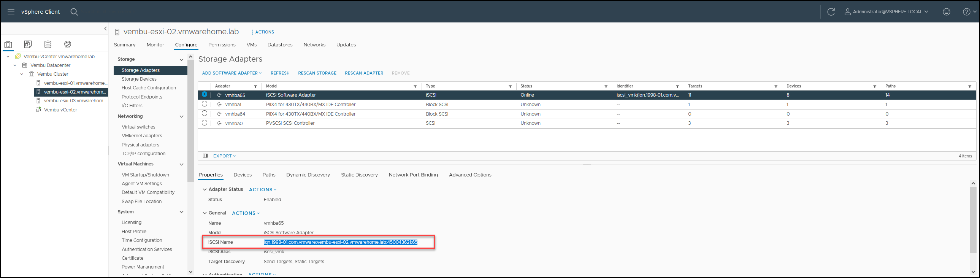Switch to VMs and Templates inventory view

coord(28,44)
